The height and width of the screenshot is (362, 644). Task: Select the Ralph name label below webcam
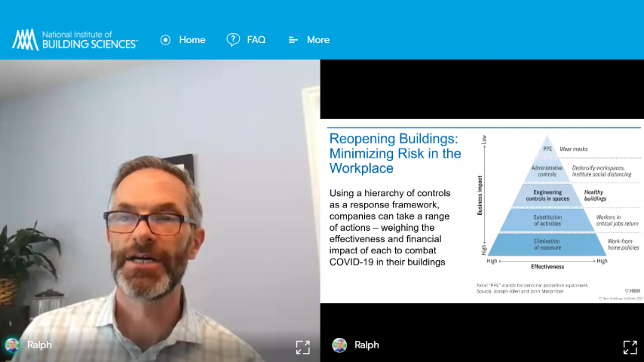pyautogui.click(x=39, y=345)
